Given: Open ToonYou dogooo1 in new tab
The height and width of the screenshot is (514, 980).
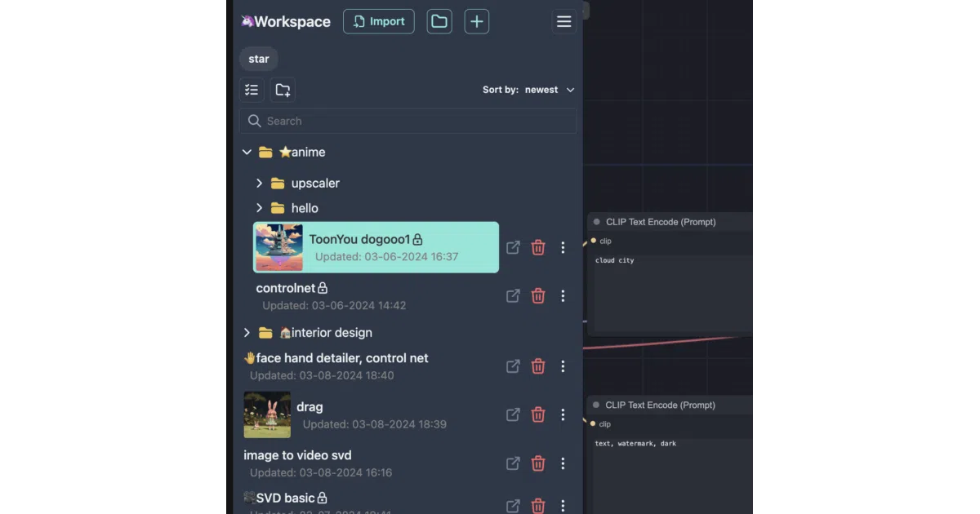Looking at the screenshot, I should (x=513, y=247).
